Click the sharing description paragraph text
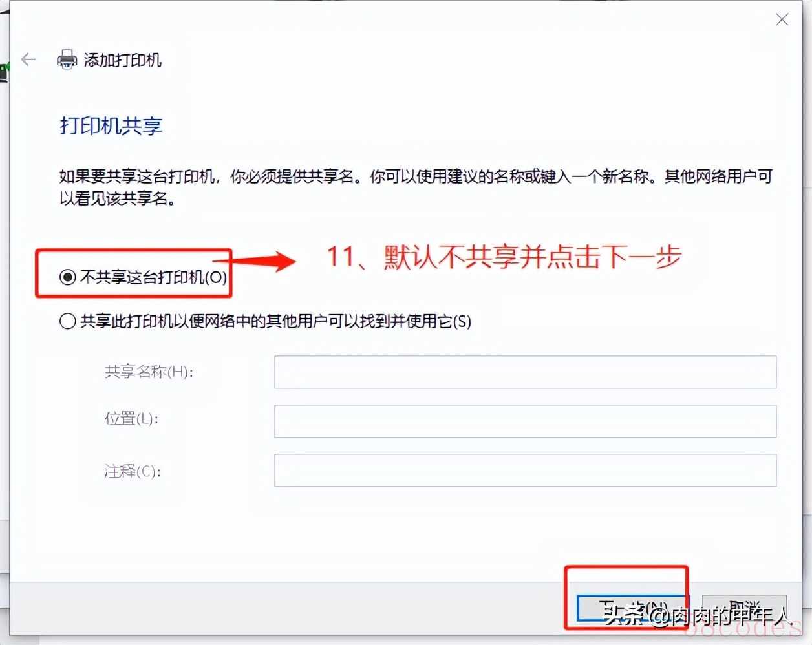The image size is (812, 645). coord(416,187)
